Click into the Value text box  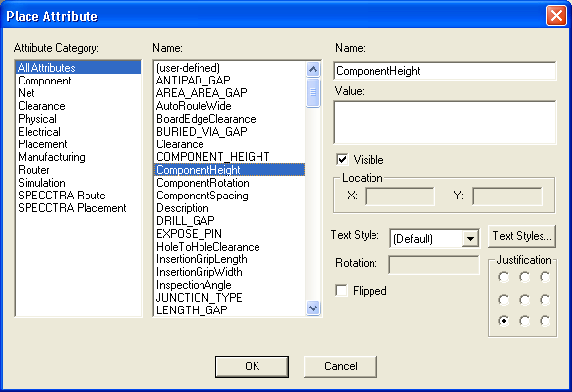click(445, 123)
